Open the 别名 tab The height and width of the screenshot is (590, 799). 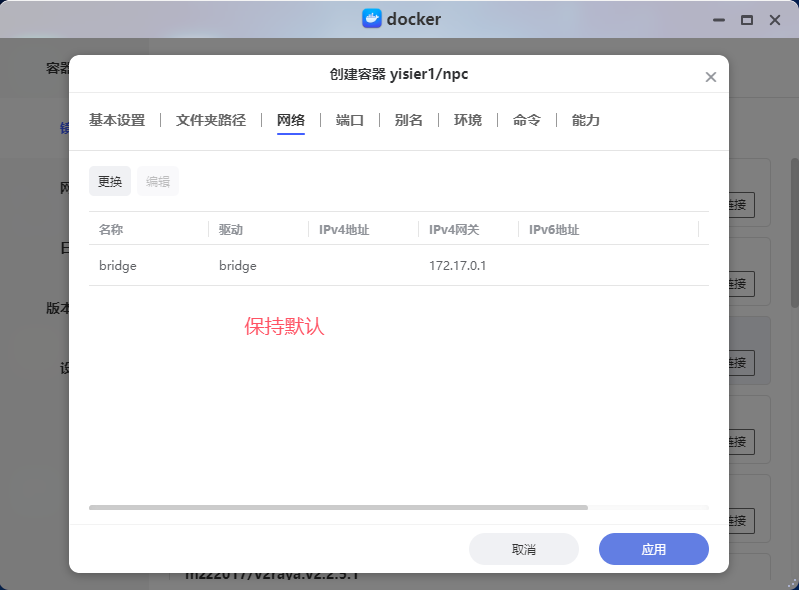[409, 120]
